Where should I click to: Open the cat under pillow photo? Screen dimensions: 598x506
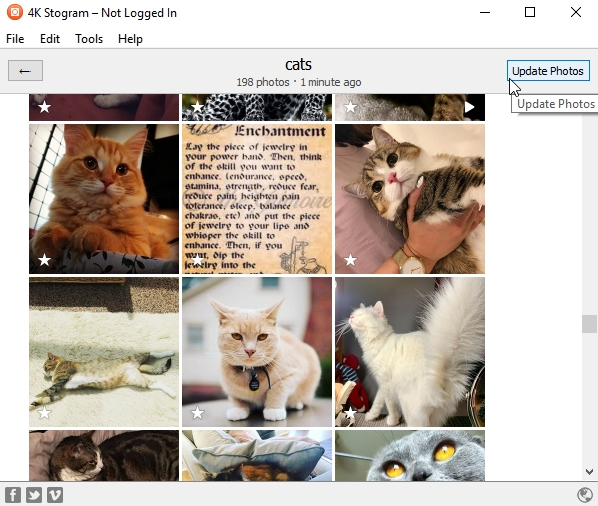click(257, 455)
